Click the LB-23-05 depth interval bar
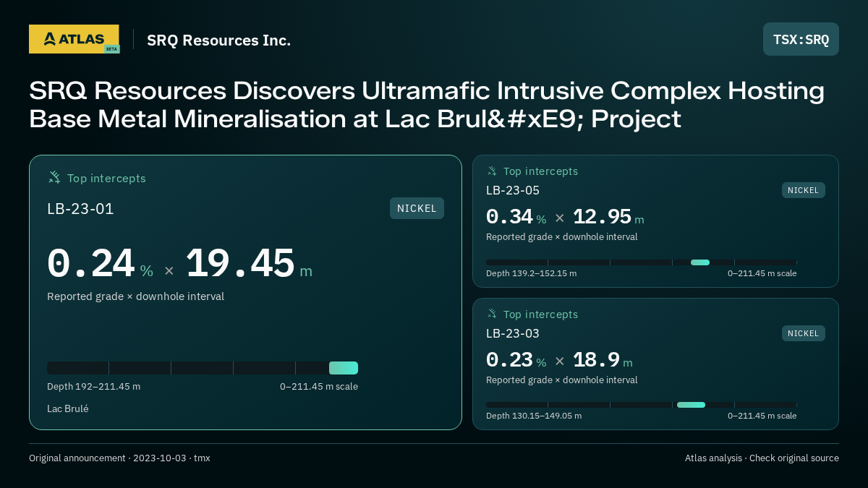This screenshot has height=488, width=868. pyautogui.click(x=642, y=262)
